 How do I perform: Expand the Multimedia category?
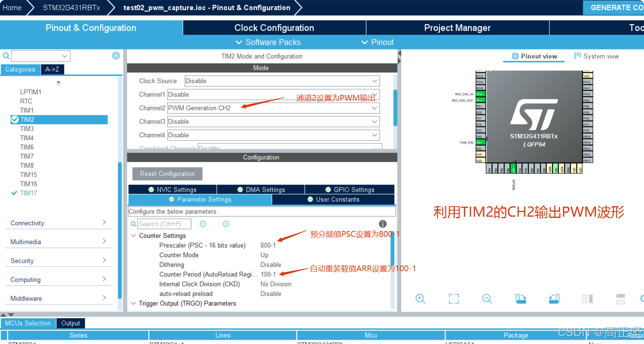[x=59, y=242]
